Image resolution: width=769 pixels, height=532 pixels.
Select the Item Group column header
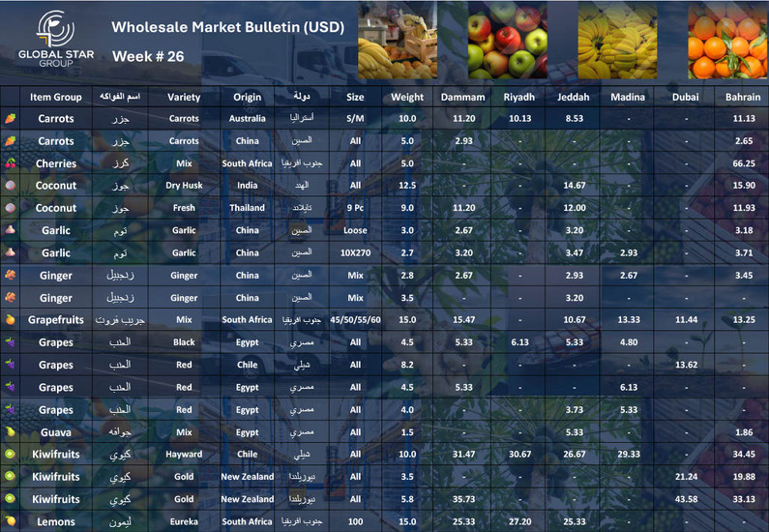(56, 97)
